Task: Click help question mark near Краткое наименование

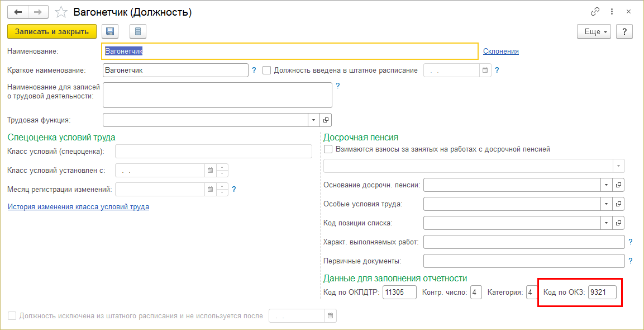Action: click(254, 70)
